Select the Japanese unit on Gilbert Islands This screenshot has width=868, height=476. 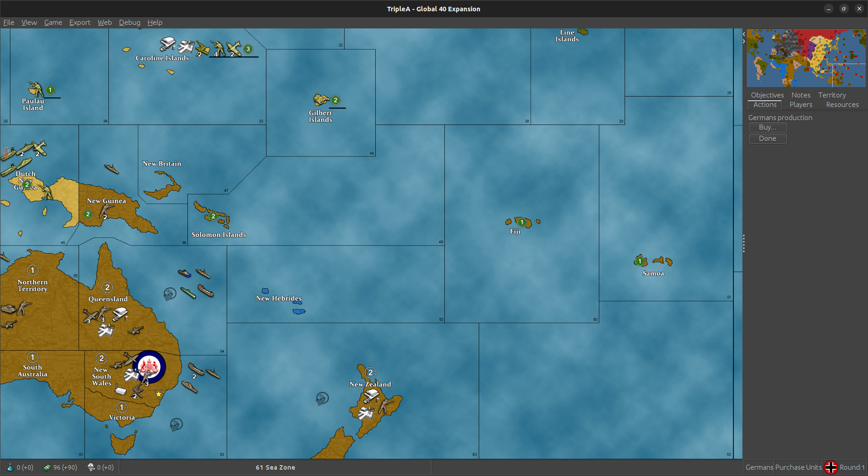click(x=322, y=99)
